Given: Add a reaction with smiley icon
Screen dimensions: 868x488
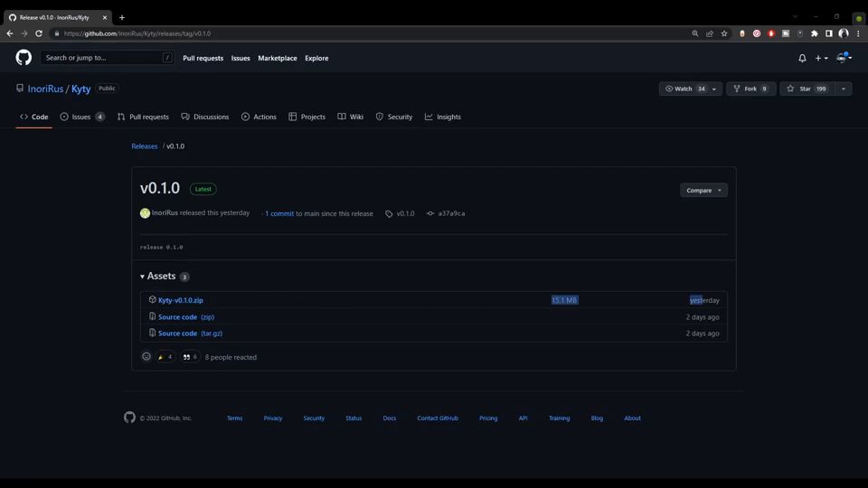Looking at the screenshot, I should (x=146, y=357).
